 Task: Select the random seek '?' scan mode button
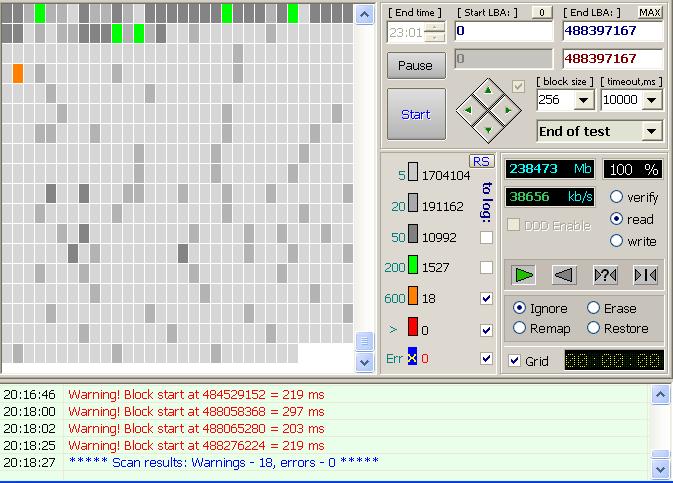pyautogui.click(x=605, y=275)
